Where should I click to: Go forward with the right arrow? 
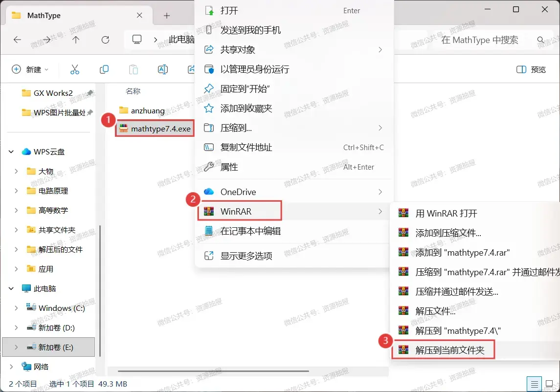(46, 40)
